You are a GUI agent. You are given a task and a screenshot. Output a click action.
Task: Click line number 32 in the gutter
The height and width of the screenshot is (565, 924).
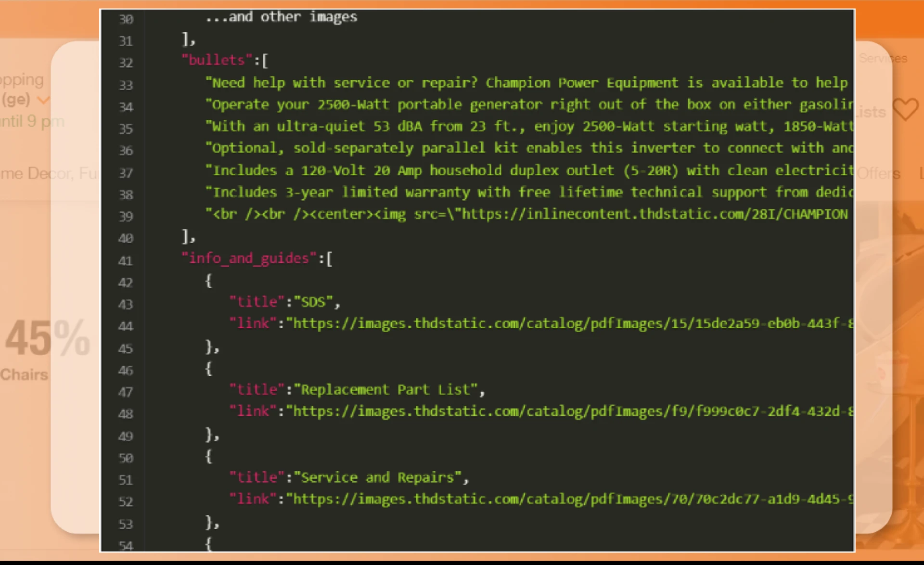coord(126,63)
